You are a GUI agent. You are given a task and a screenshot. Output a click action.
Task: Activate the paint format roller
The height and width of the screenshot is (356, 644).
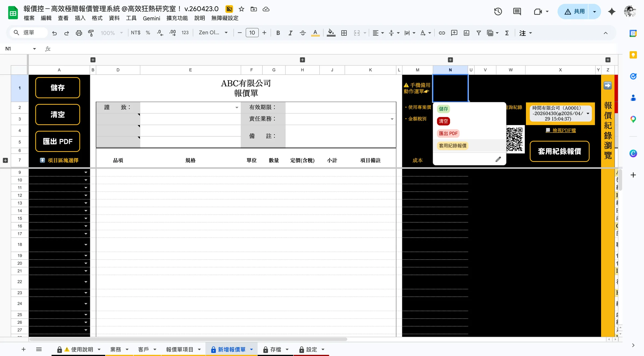[x=91, y=33]
